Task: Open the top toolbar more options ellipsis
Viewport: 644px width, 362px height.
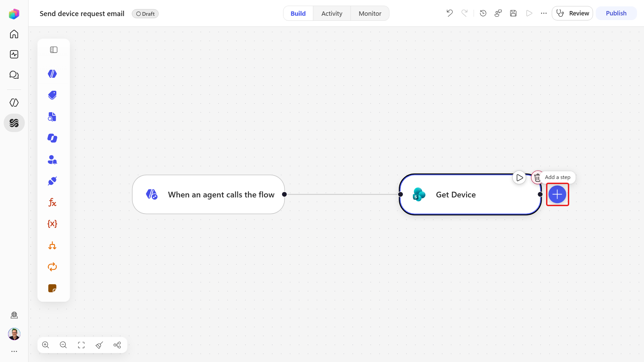Action: pos(544,13)
